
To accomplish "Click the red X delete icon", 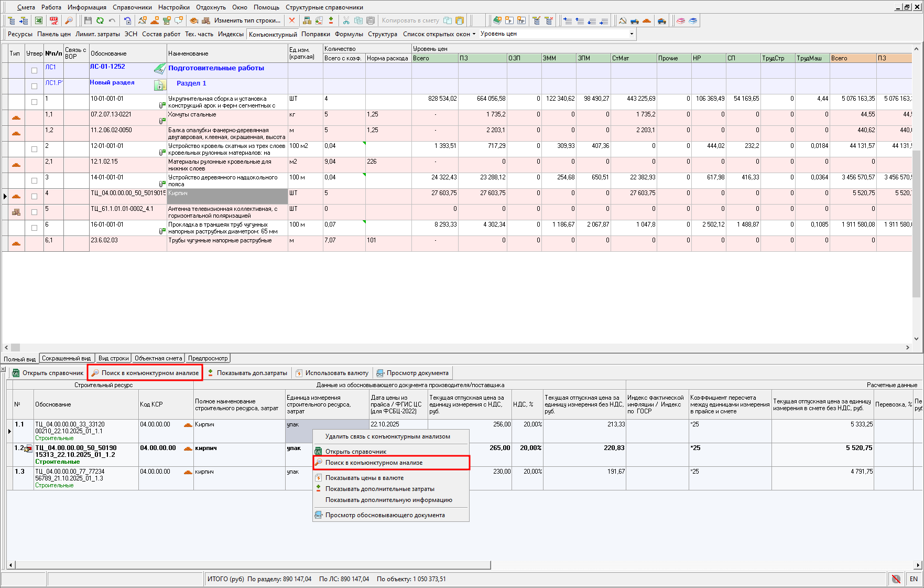I will (x=292, y=20).
